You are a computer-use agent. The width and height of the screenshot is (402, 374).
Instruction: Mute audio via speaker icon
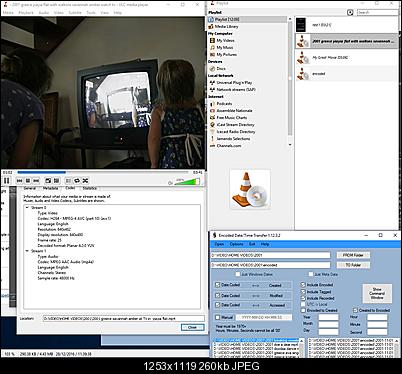pos(170,183)
